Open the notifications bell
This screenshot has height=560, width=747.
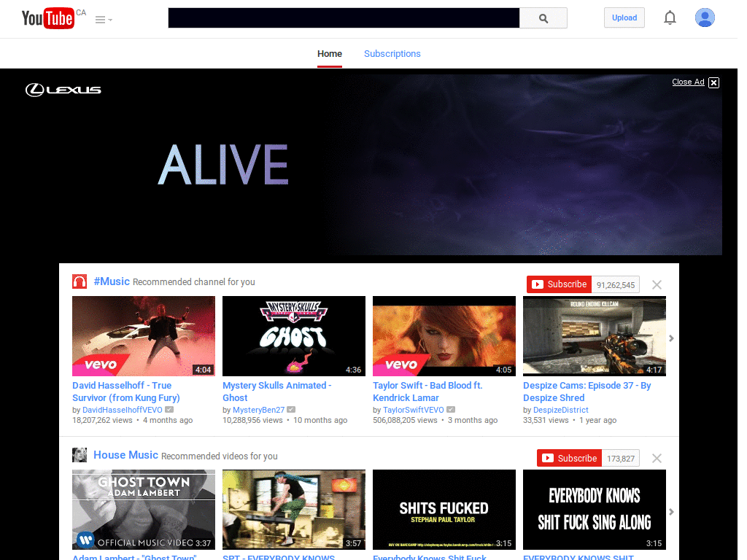click(670, 17)
